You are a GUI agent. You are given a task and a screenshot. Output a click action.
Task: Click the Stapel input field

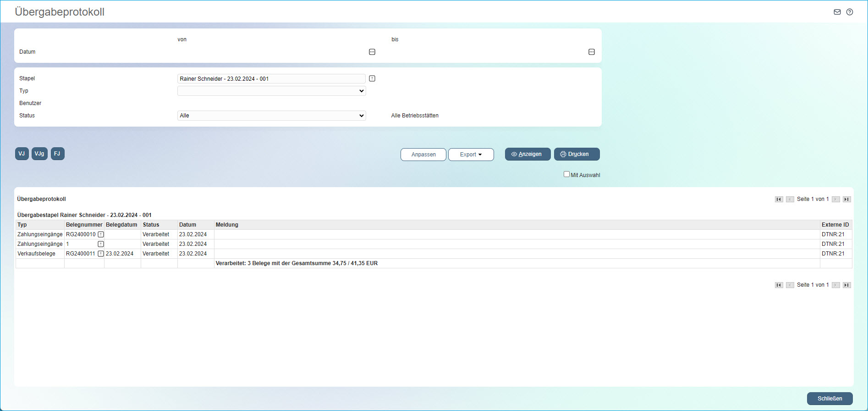(271, 79)
